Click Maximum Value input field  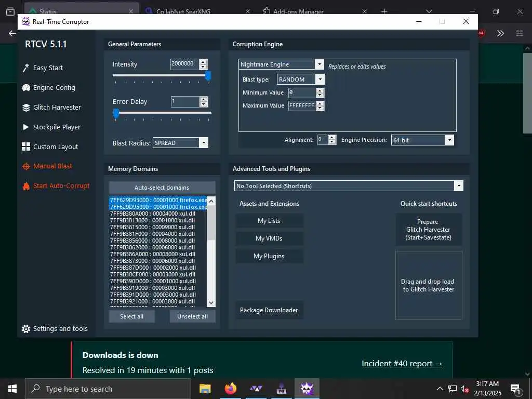coord(302,105)
